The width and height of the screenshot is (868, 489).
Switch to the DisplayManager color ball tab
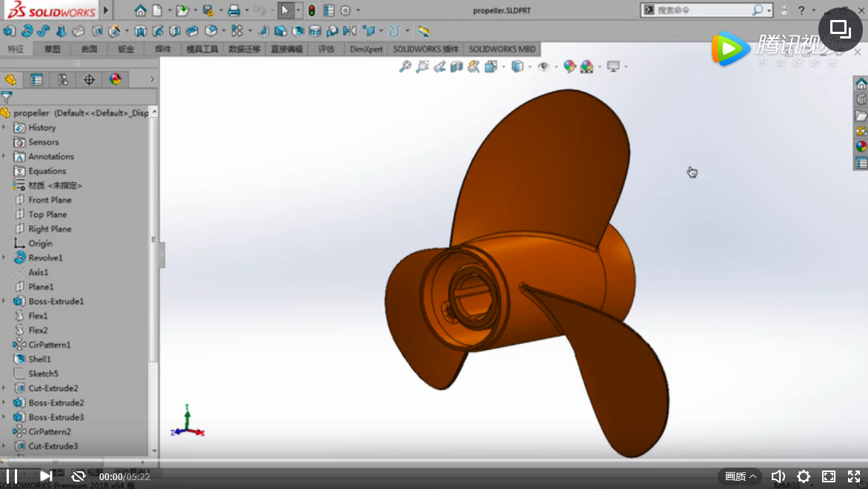click(115, 80)
